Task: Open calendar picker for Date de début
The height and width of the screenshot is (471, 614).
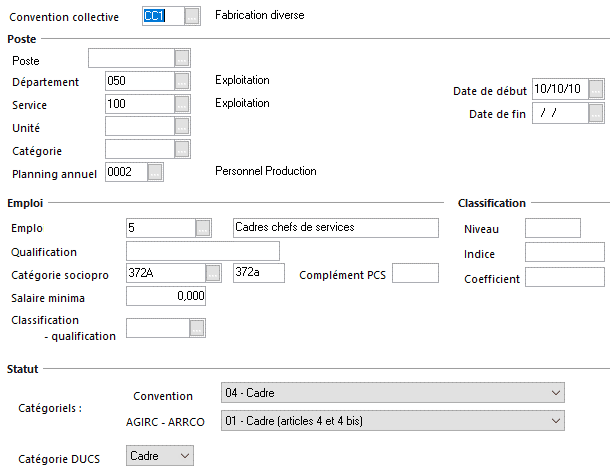Action: [596, 89]
